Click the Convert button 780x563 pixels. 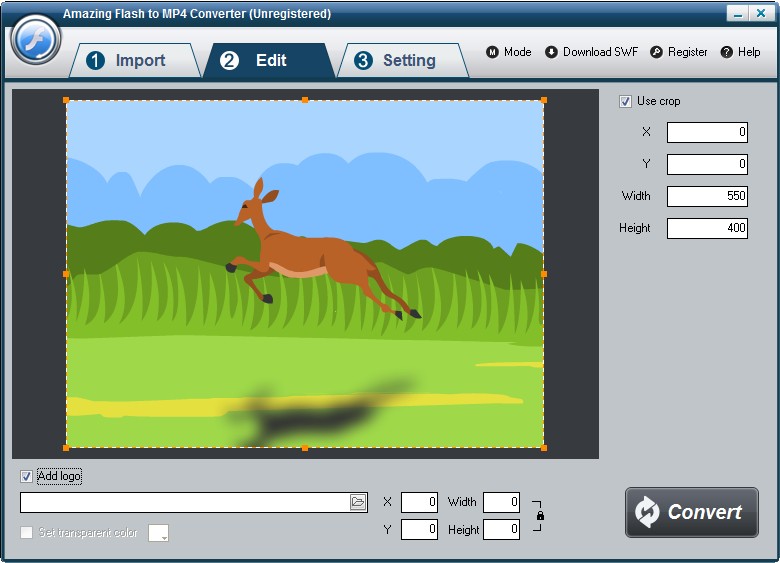point(691,512)
